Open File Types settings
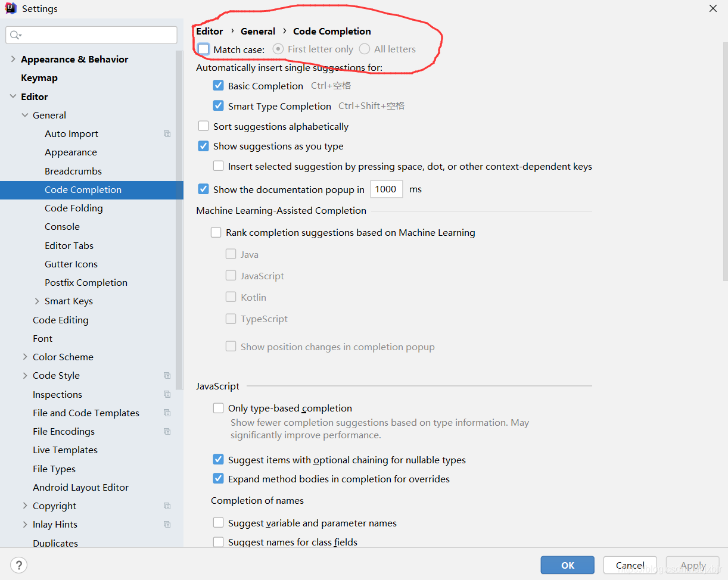 54,469
